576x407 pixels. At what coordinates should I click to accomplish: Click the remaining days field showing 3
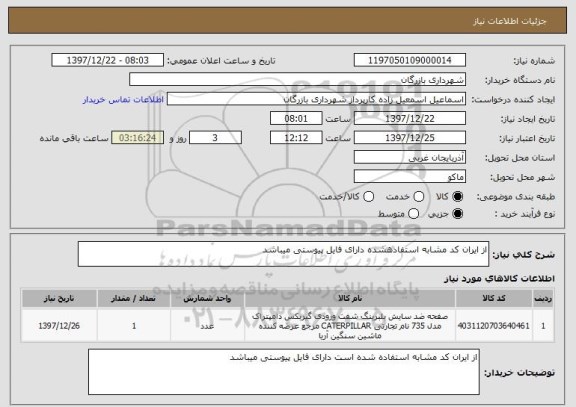215,138
